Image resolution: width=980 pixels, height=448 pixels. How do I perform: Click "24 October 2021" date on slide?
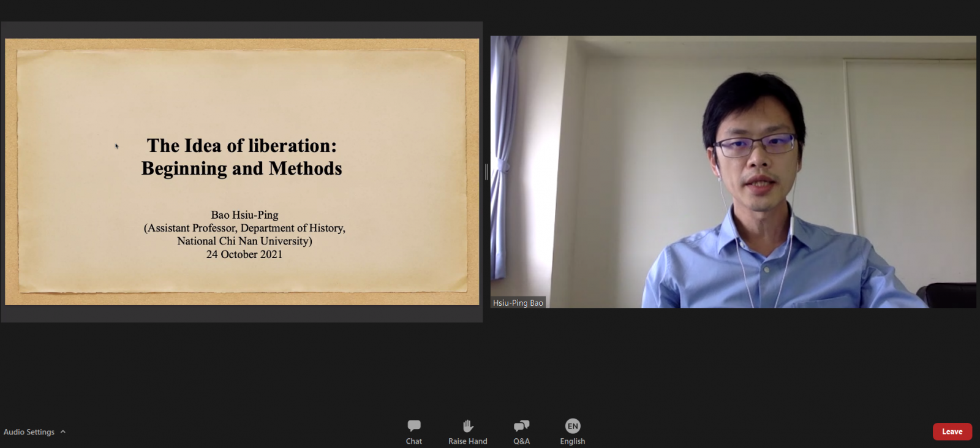coord(244,254)
